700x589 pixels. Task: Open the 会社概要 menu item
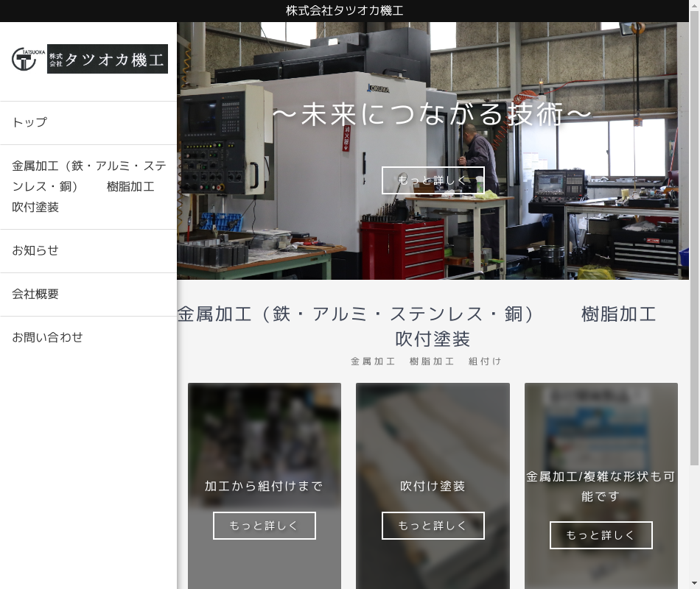(35, 294)
